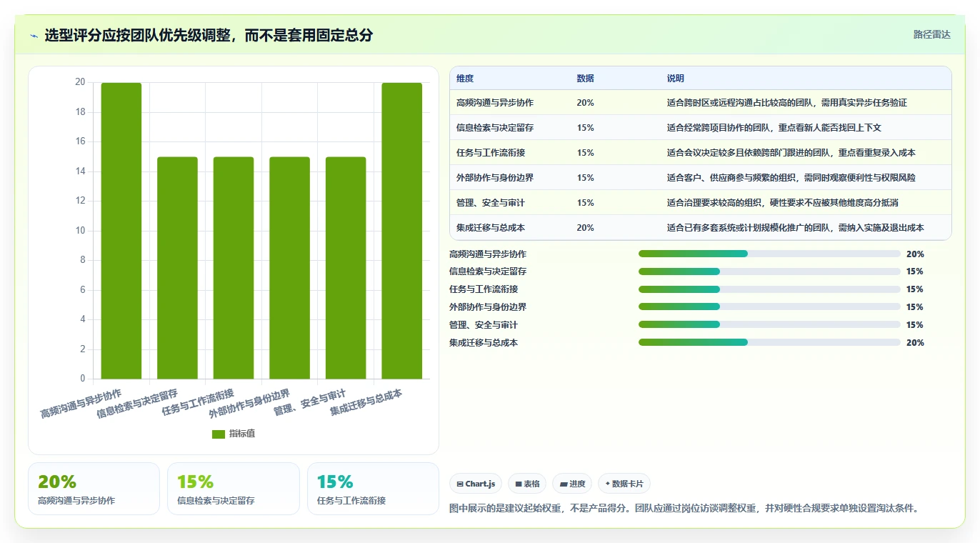The image size is (980, 543).
Task: Click the 高频沟通与异步协作 progress bar
Action: 769,254
